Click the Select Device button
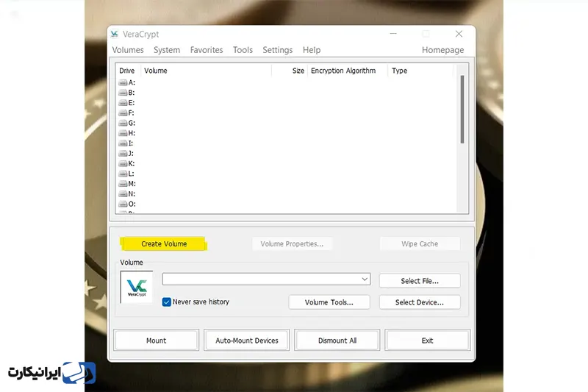 click(x=420, y=302)
